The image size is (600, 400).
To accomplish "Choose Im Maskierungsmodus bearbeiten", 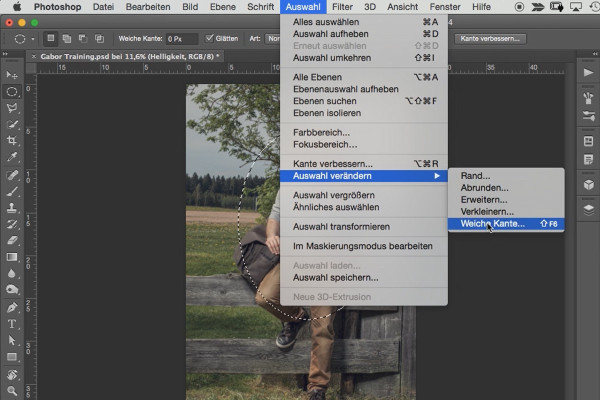I will click(364, 246).
